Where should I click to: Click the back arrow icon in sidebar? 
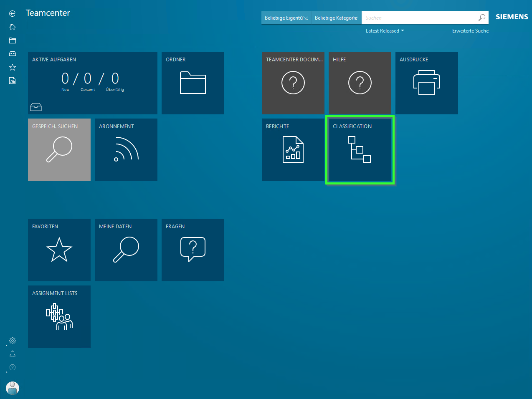pyautogui.click(x=12, y=14)
